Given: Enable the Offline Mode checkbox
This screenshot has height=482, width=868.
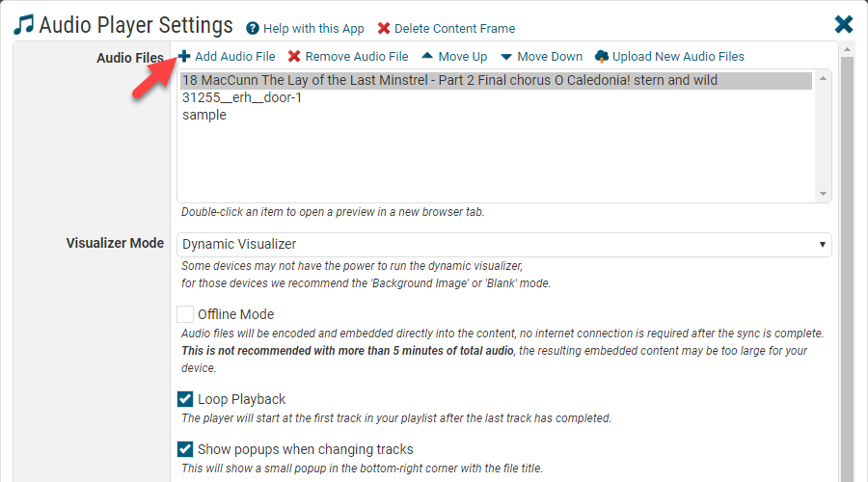Looking at the screenshot, I should tap(185, 314).
